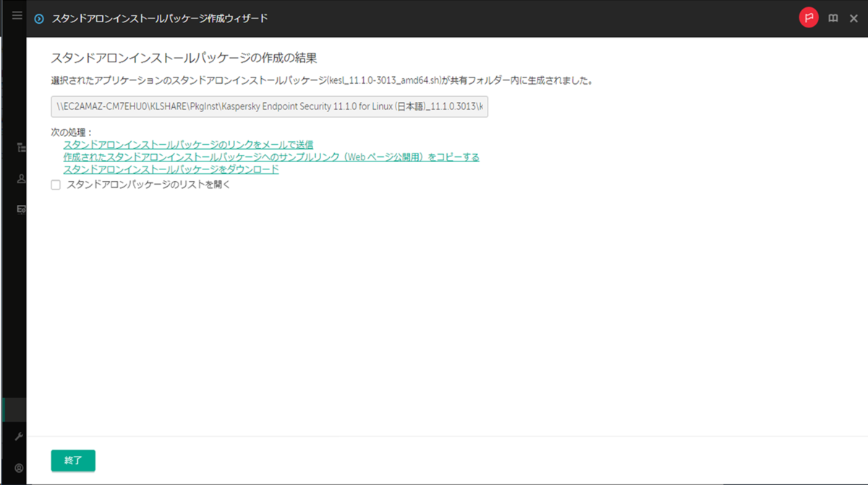Click the package path input field
The height and width of the screenshot is (485, 868).
pyautogui.click(x=270, y=106)
